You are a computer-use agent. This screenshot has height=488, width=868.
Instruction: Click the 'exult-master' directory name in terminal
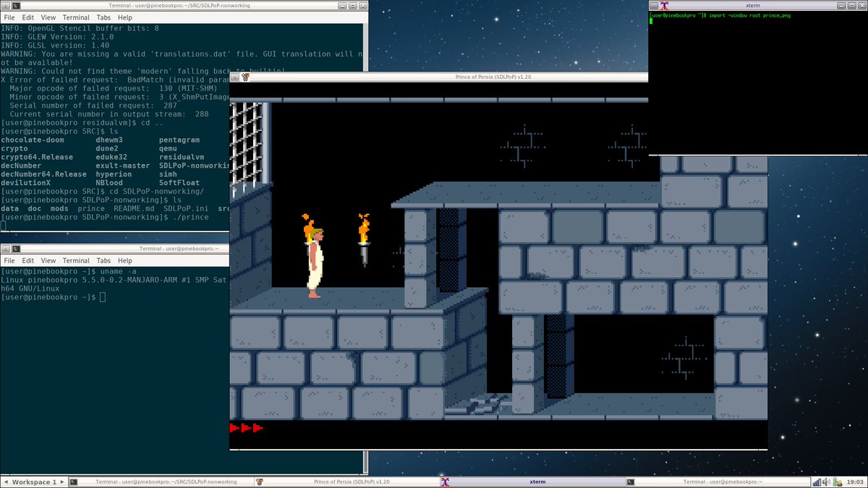pyautogui.click(x=123, y=166)
